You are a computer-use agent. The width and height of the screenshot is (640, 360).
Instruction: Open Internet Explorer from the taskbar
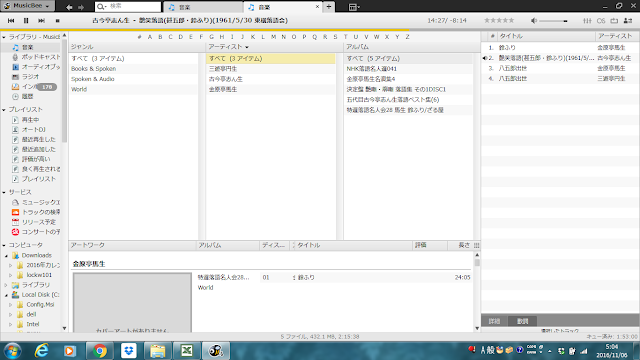pos(42,351)
